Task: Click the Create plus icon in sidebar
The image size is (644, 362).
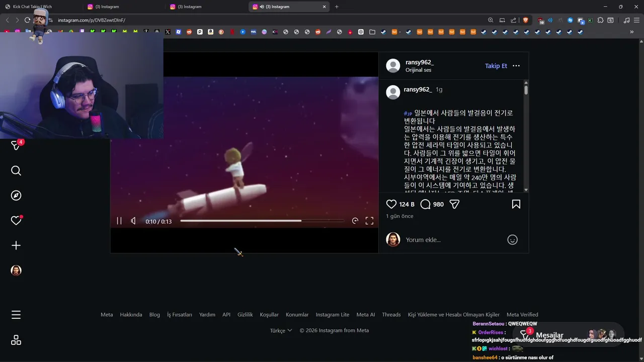Action: pos(16,245)
